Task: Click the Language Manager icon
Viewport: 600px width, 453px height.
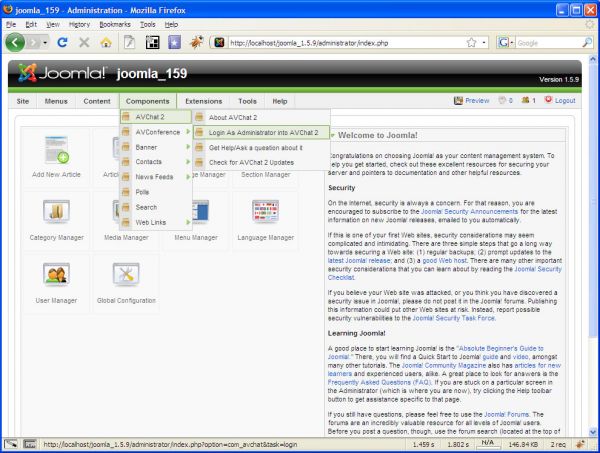Action: coord(268,216)
